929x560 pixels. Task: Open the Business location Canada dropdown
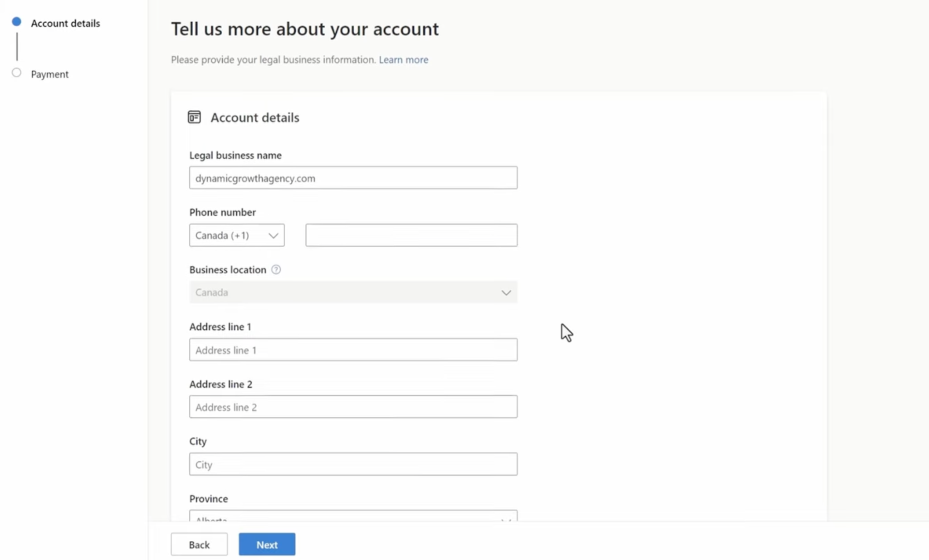(x=353, y=292)
